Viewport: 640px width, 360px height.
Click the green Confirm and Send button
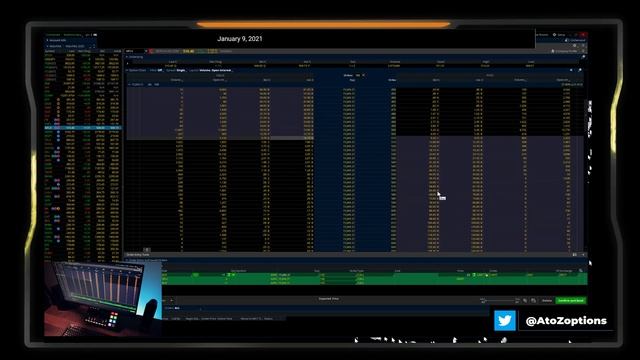pyautogui.click(x=571, y=300)
